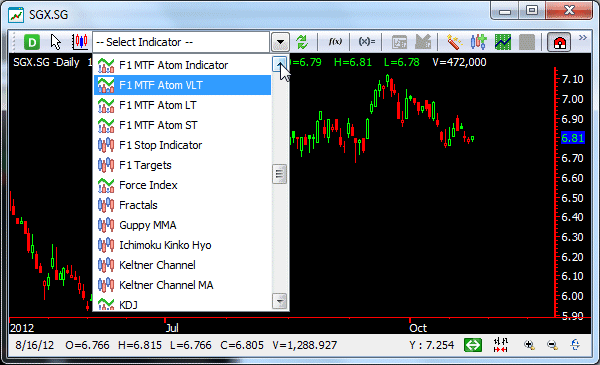This screenshot has height=365, width=600.
Task: Launch the magic wand wizard icon
Action: [454, 42]
